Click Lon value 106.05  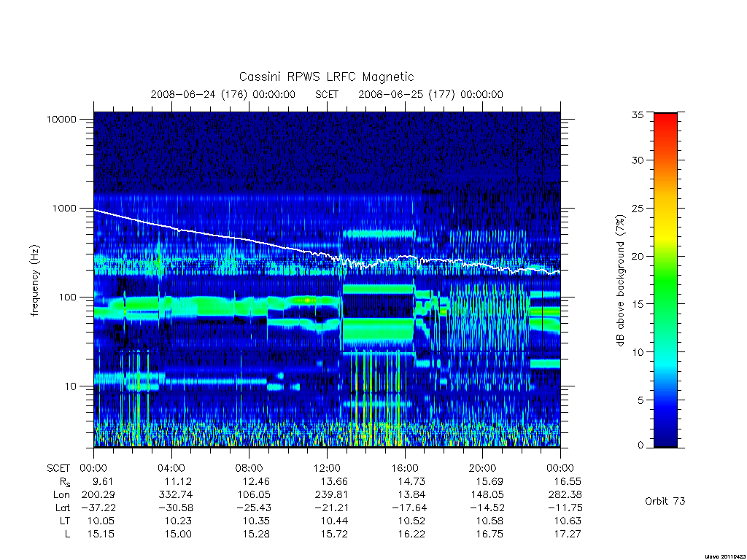point(253,494)
